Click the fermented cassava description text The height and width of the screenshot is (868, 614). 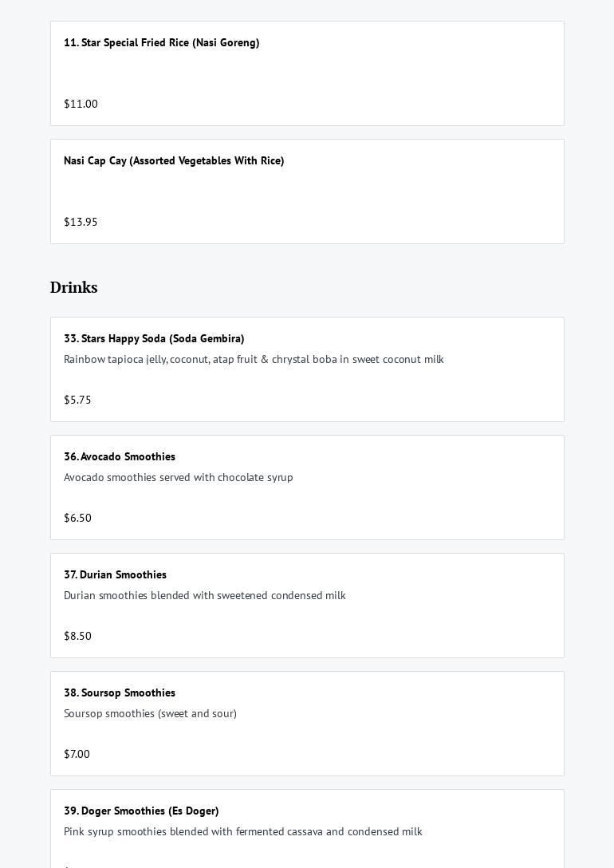[242, 831]
